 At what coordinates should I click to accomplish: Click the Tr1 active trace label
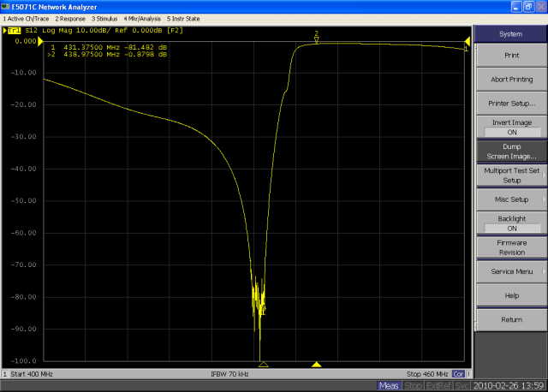coord(14,31)
